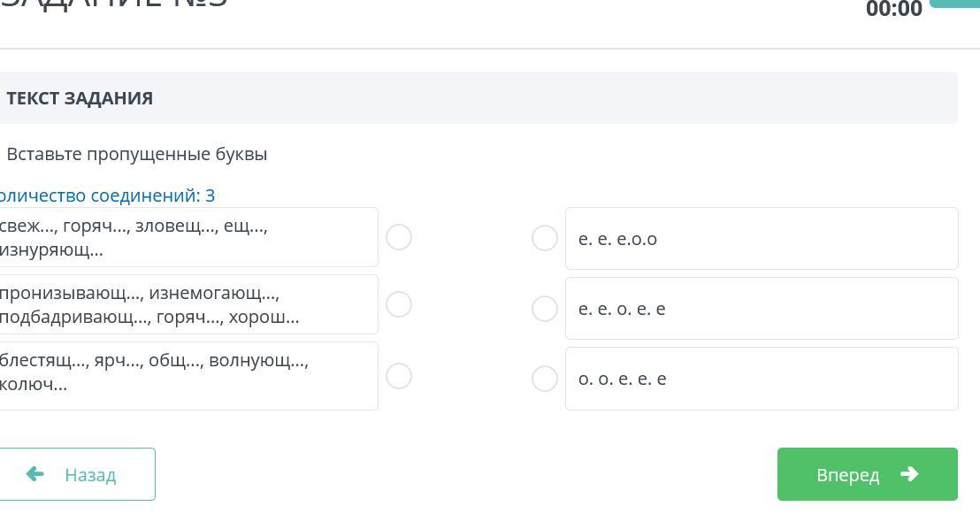Click the "блестящ..., ярч..., общ..." word box

coord(186,376)
